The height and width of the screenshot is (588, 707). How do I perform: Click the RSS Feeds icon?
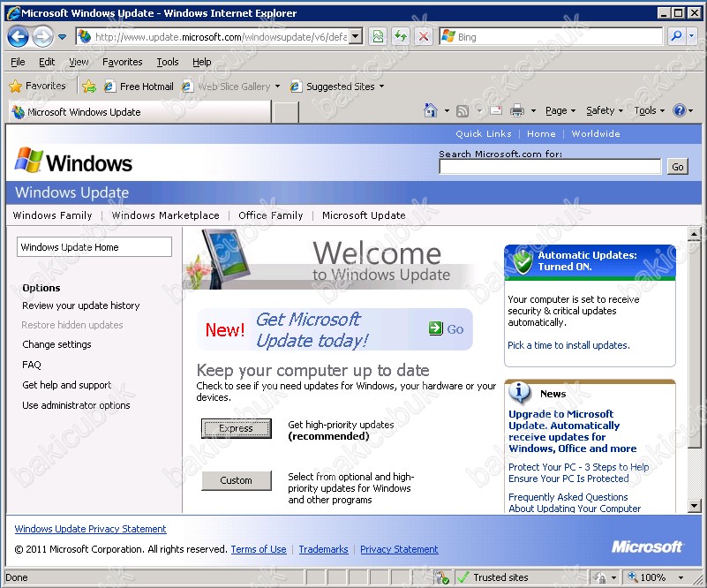coord(463,110)
